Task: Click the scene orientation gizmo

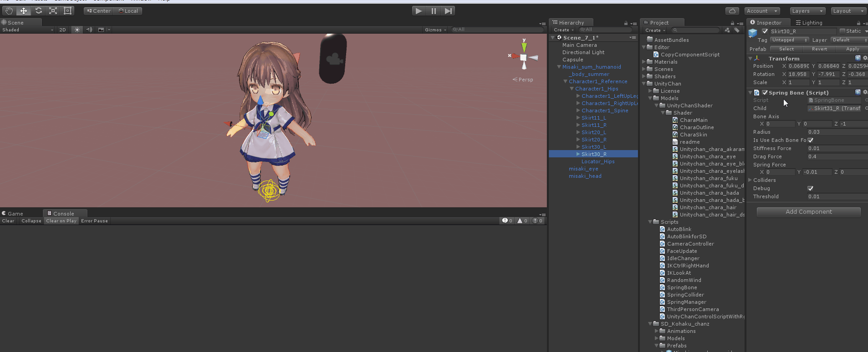Action: pyautogui.click(x=524, y=57)
